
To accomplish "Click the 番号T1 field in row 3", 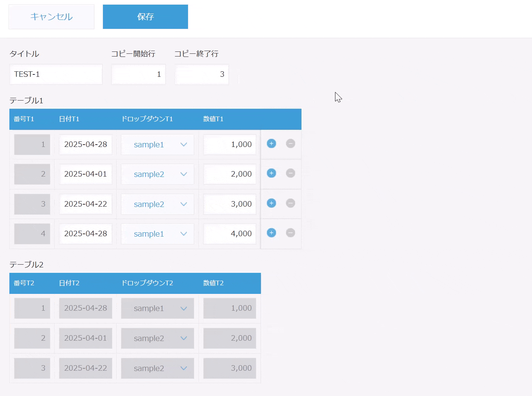I will tap(32, 204).
